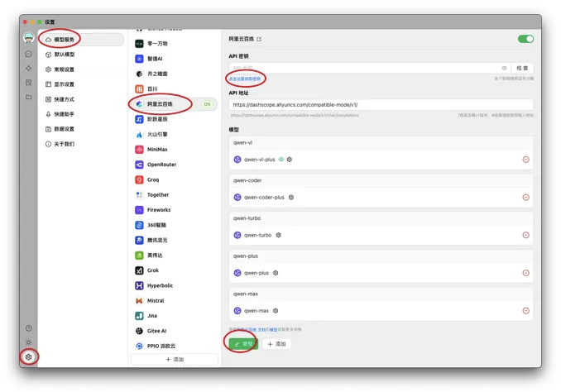Open the settings gear in the sidebar
The image size is (561, 392).
pos(29,356)
